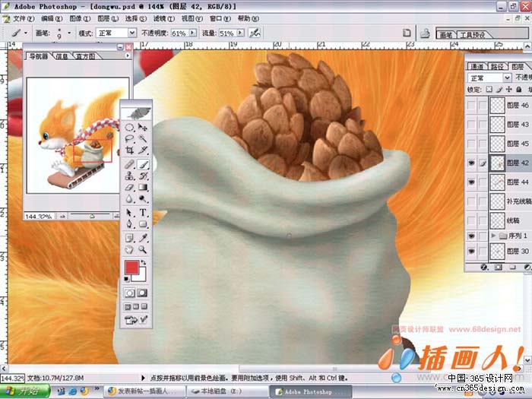Screen dimensions: 532x399
Task: Expand the 序列 1 layer group
Action: coord(493,236)
